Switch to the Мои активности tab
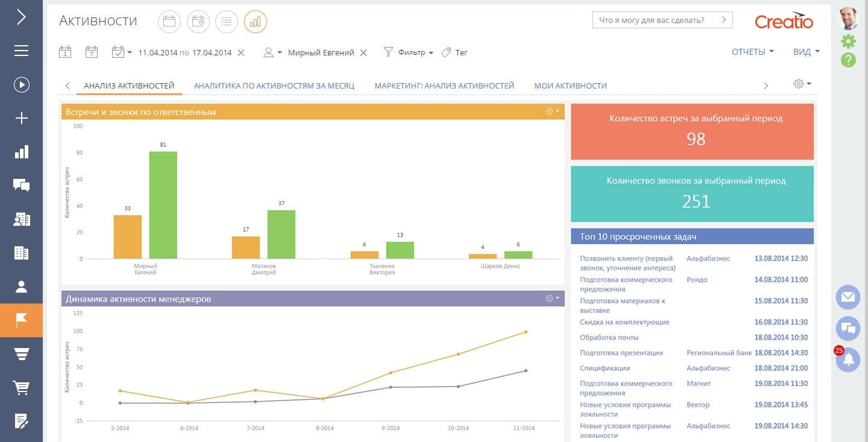868x442 pixels. (570, 86)
